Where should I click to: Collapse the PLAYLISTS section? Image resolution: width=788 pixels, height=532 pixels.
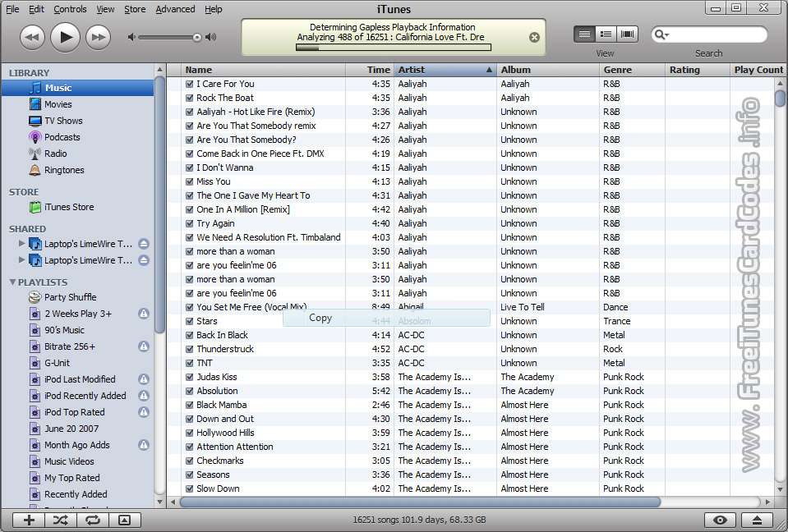pos(12,282)
